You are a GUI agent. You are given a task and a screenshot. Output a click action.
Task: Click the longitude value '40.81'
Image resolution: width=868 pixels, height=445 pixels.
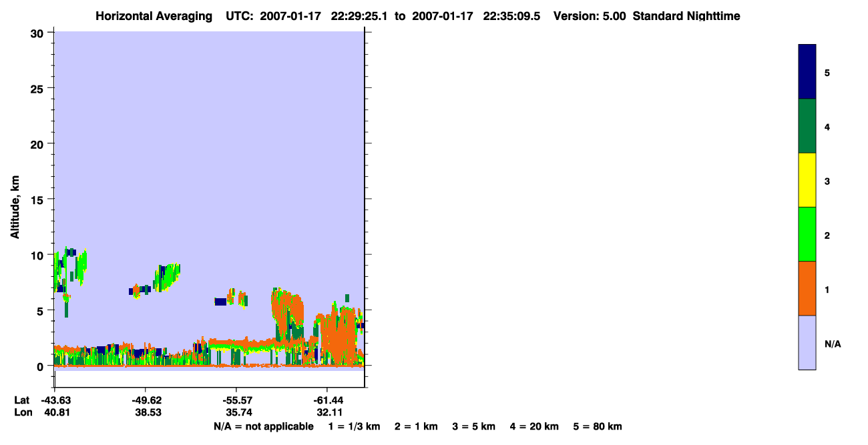56,412
